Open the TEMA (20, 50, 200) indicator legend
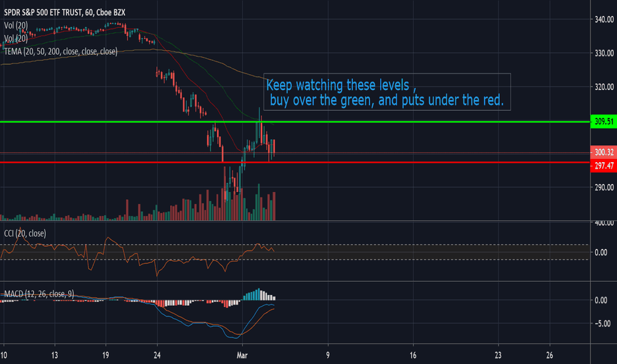The image size is (617, 364). tap(61, 52)
